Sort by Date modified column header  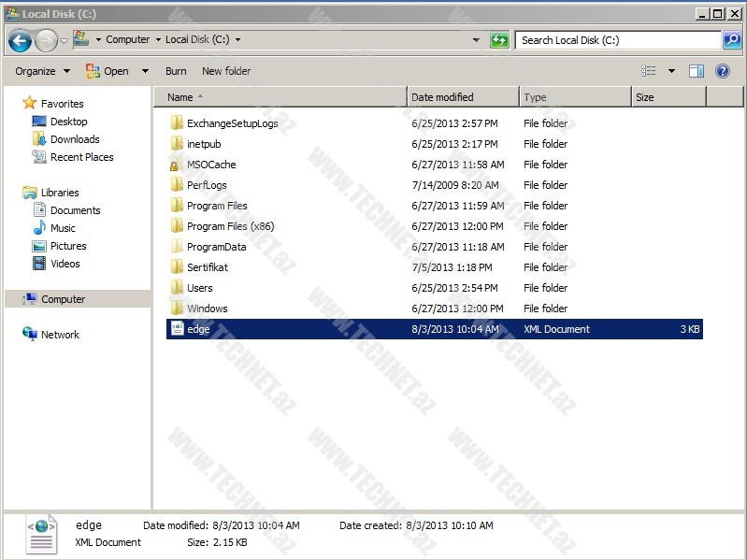[x=463, y=97]
